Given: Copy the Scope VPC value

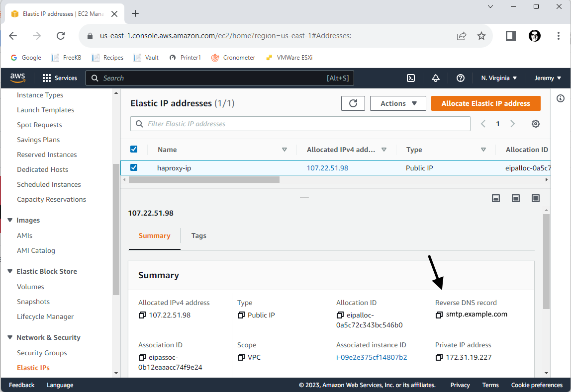Looking at the screenshot, I should click(241, 357).
